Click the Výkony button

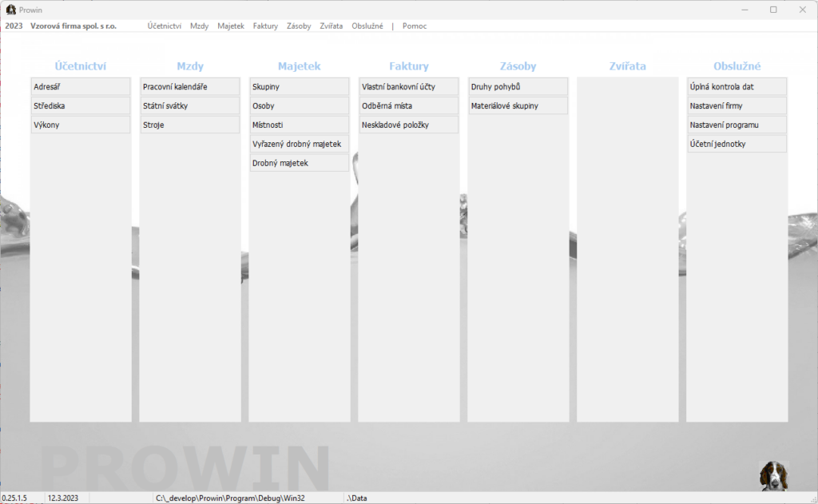pyautogui.click(x=81, y=125)
